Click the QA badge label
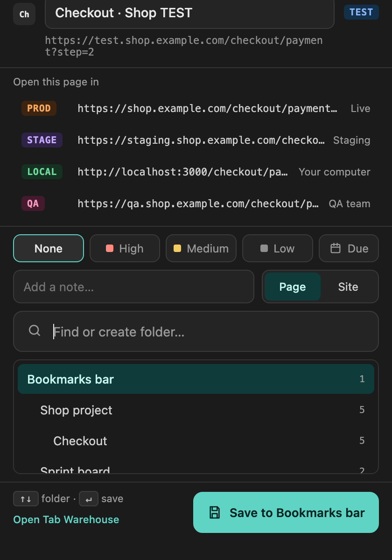 coord(33,203)
